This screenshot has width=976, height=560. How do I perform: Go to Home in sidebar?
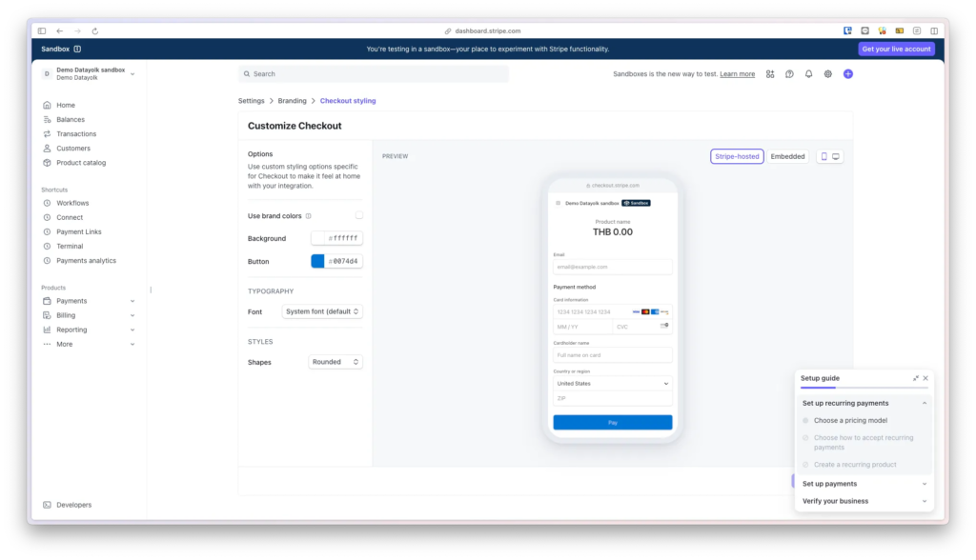66,105
